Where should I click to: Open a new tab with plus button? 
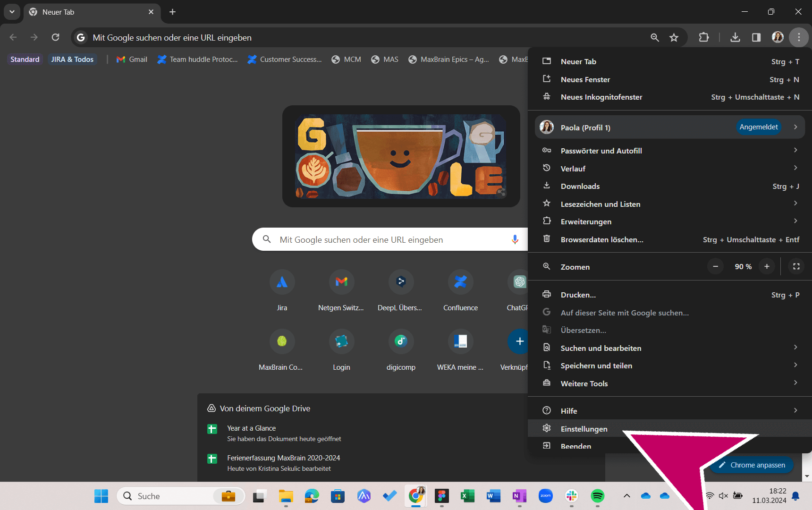[173, 12]
